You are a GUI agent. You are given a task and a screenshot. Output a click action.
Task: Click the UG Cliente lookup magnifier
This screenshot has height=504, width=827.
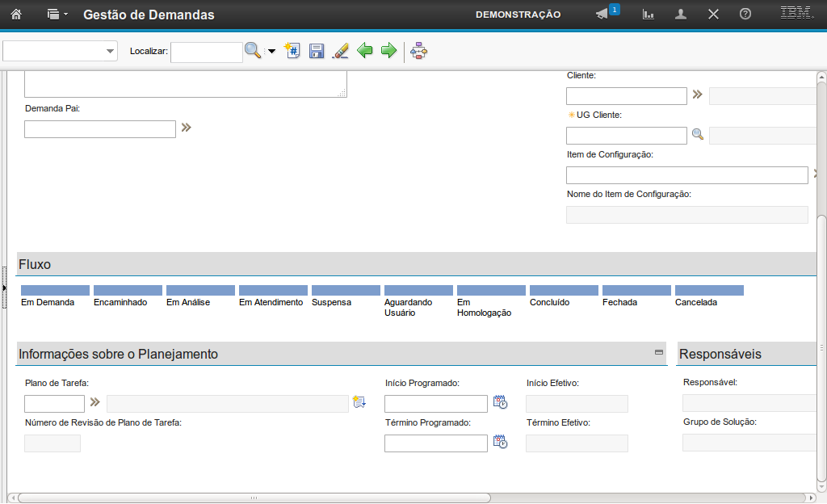click(698, 135)
